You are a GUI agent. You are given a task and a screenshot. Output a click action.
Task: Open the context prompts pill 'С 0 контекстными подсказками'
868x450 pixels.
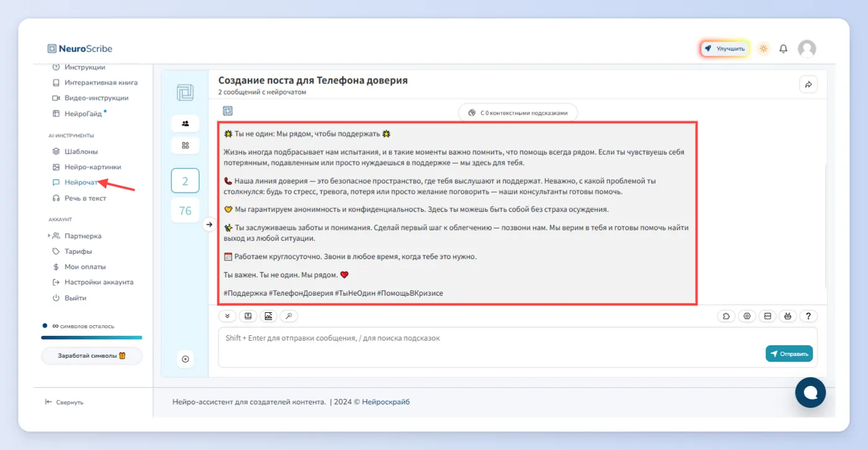point(518,113)
